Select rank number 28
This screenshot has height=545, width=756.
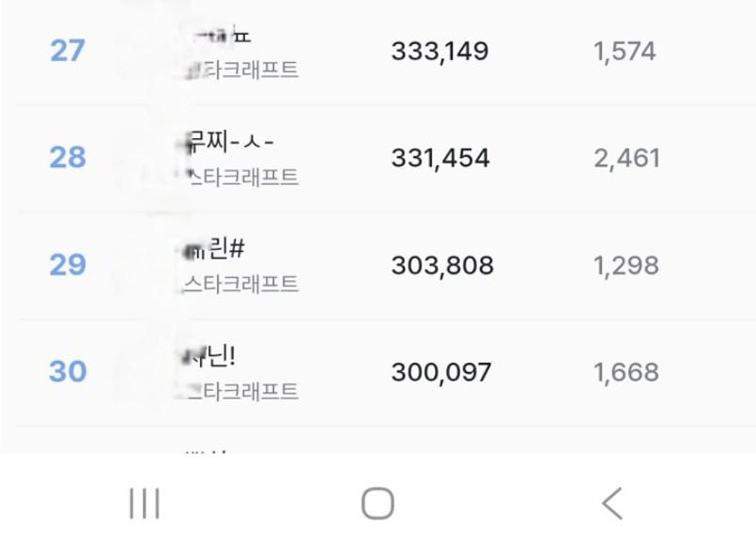tap(68, 158)
